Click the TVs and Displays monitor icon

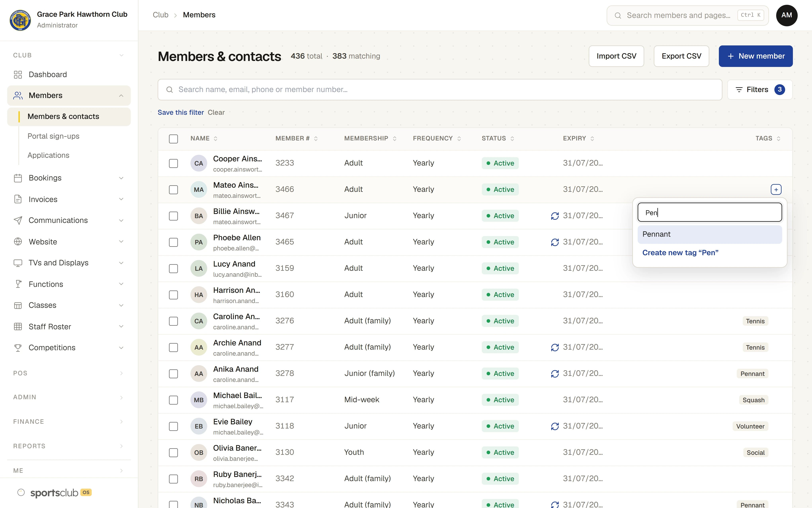(18, 263)
